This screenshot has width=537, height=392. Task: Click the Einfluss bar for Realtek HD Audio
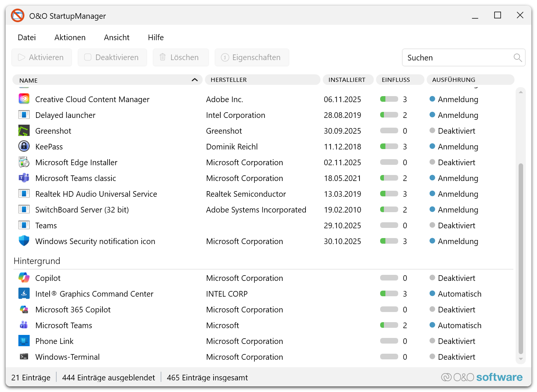pos(389,194)
